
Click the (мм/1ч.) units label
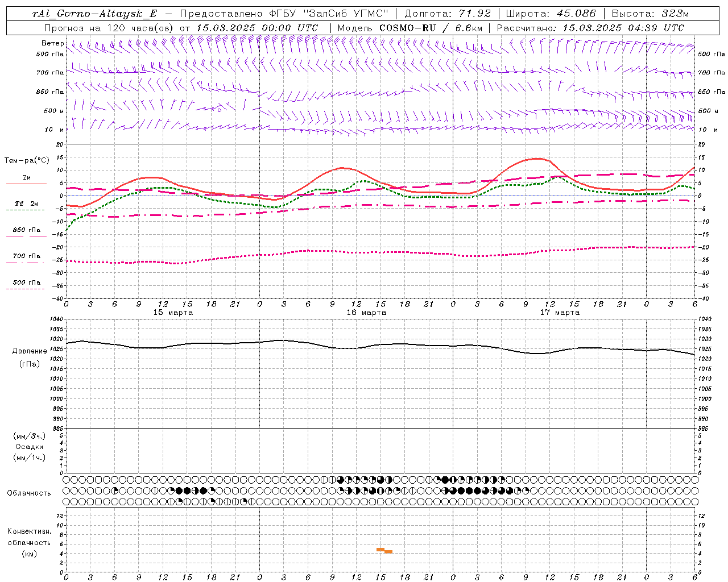coord(29,458)
